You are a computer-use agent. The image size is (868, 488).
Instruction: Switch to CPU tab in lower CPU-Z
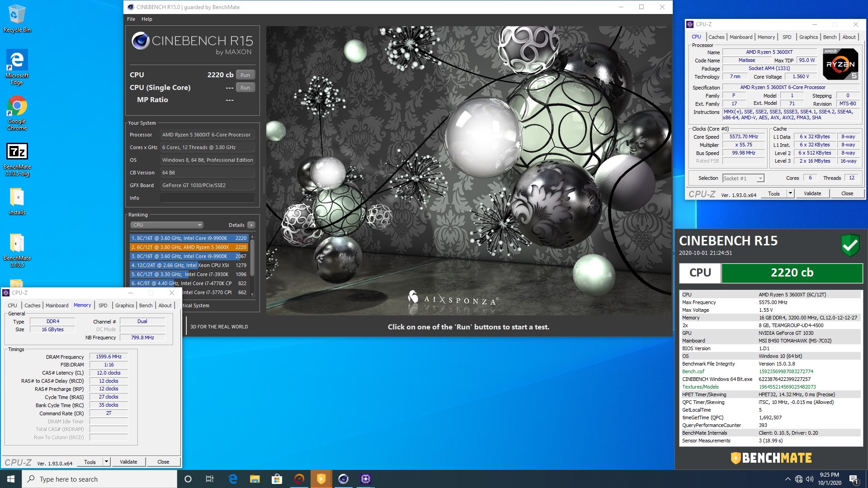pos(12,305)
